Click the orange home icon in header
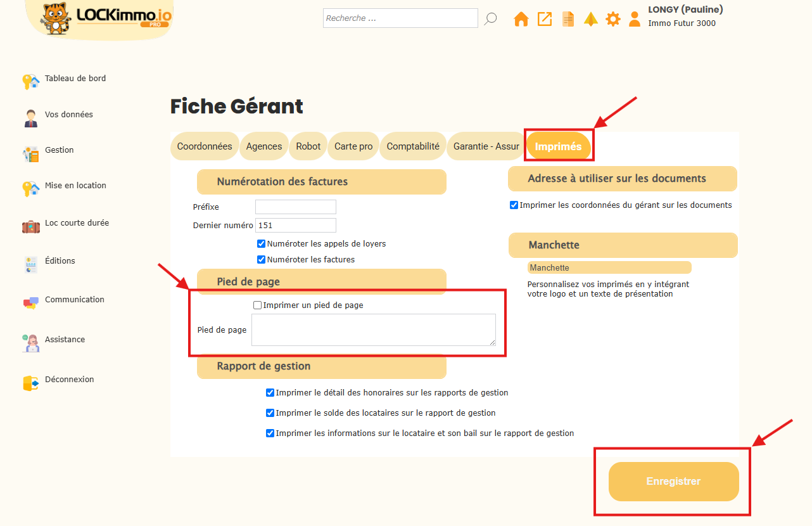This screenshot has height=526, width=812. tap(521, 19)
